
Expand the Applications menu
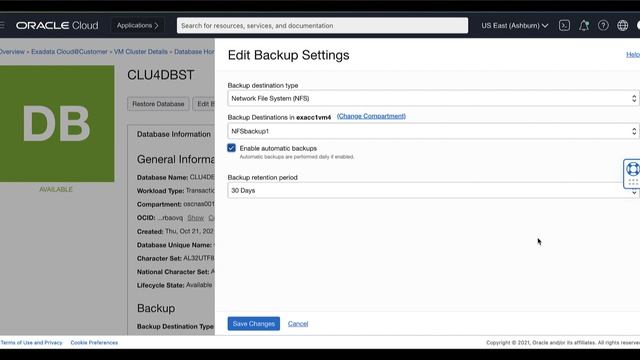pos(138,25)
